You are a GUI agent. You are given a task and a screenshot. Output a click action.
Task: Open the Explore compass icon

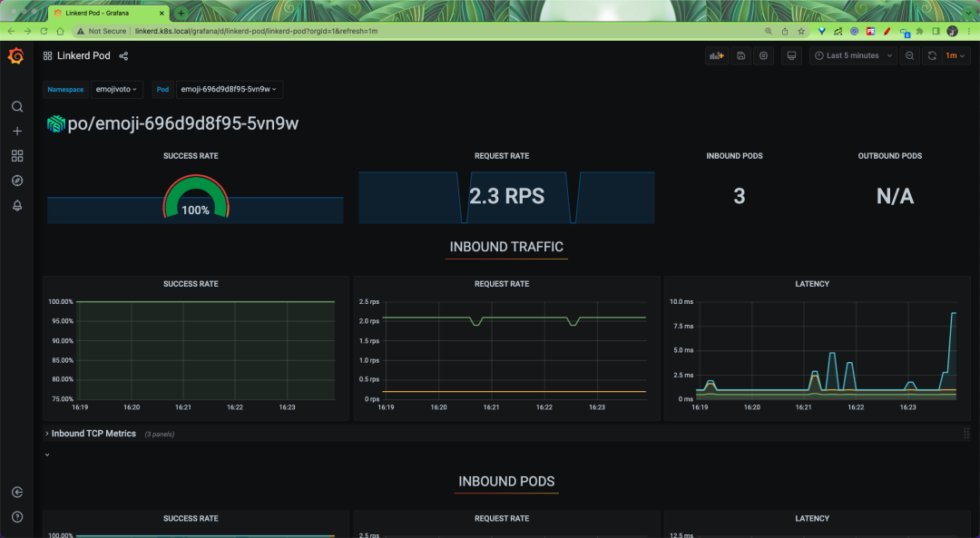[x=17, y=181]
